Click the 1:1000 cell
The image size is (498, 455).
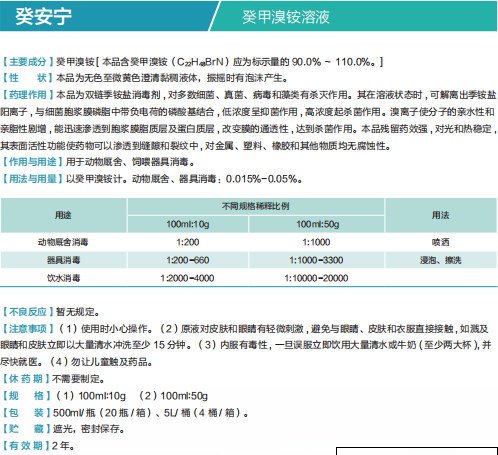point(316,242)
